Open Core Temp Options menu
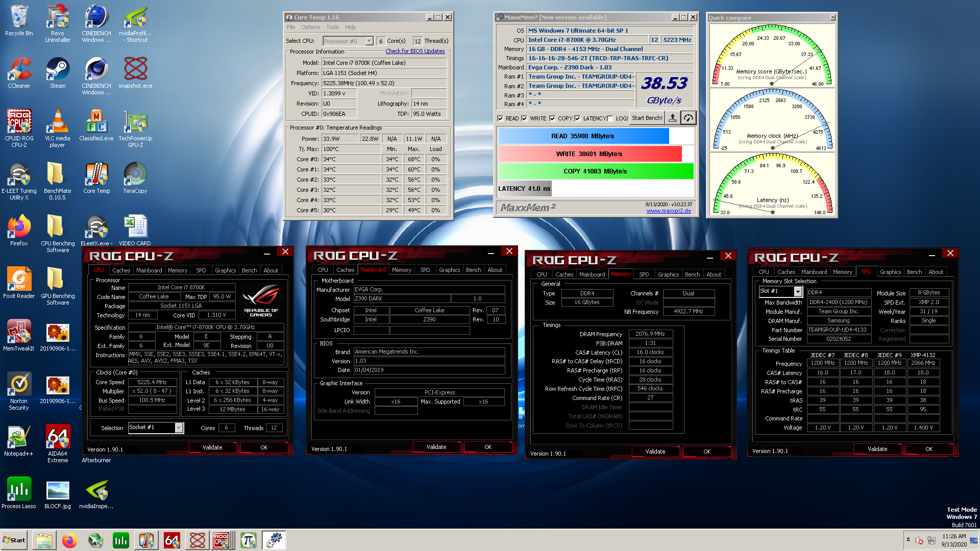 click(310, 27)
